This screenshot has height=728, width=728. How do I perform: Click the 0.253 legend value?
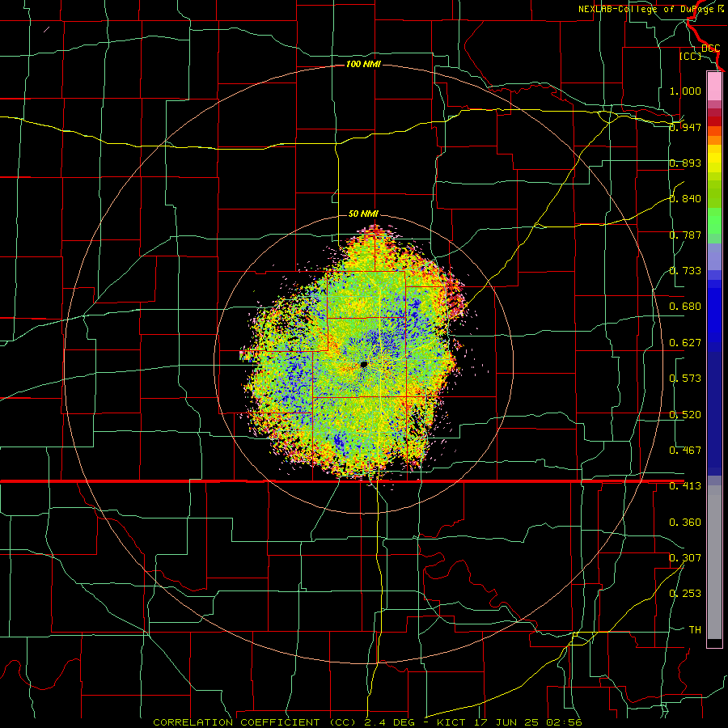(x=685, y=594)
